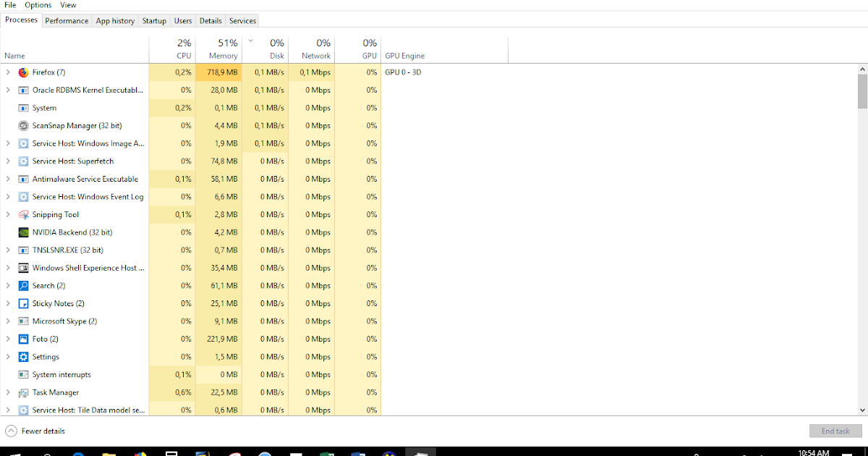Screen dimensions: 868x456
Task: Click the 74,8 MB memory cell
Action: point(218,161)
